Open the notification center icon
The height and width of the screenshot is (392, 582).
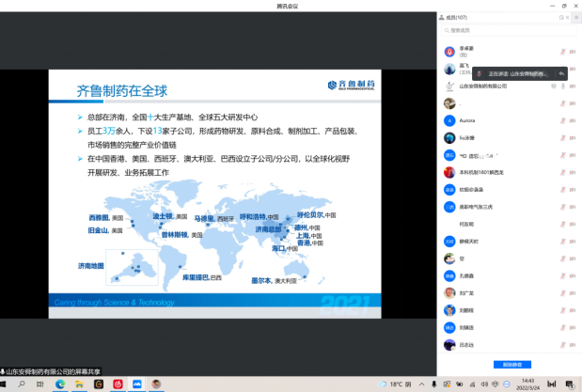click(569, 384)
